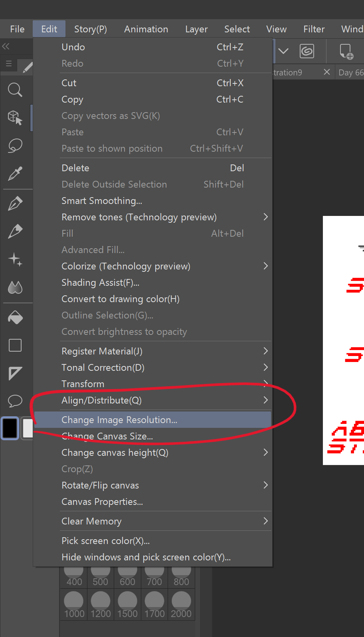Select the Fill bucket tool
The width and height of the screenshot is (364, 637).
15,318
